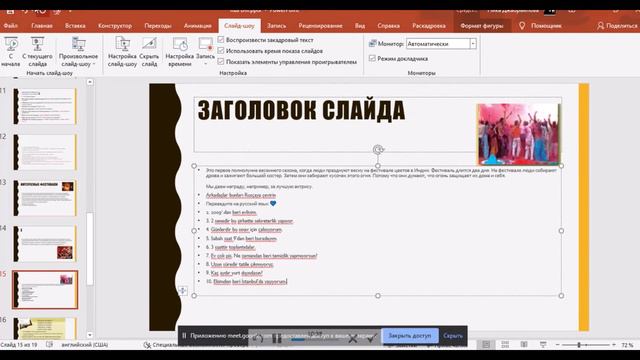
Task: Switch to the Вставка tab
Action: (75, 26)
